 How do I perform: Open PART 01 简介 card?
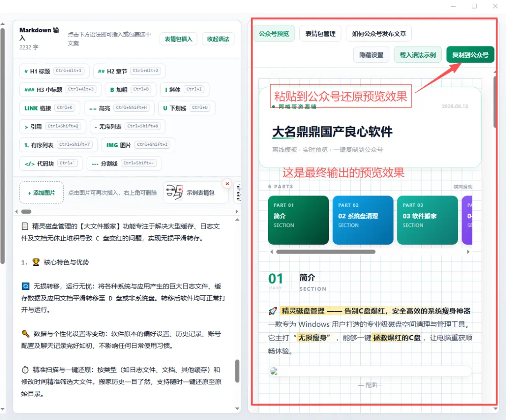click(x=298, y=220)
